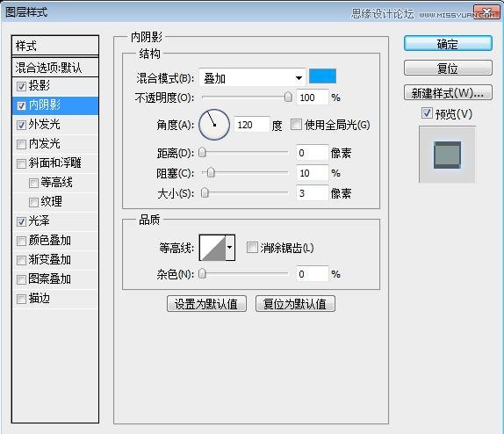This screenshot has height=434, width=504.
Task: Click the 大小 size field showing 3
Action: pyautogui.click(x=312, y=193)
